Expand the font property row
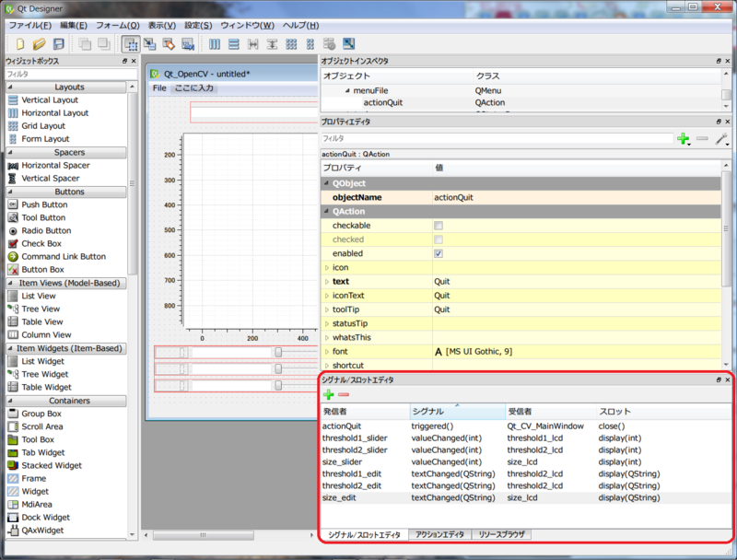Viewport: 737px width, 560px height. tap(327, 352)
